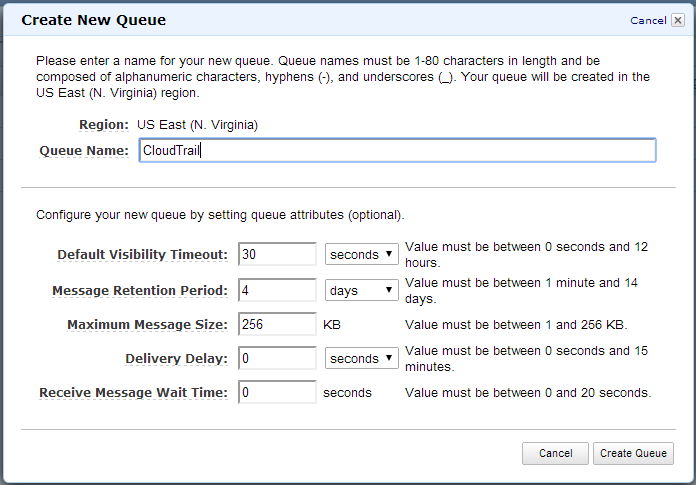Click the Region label with dotted underline

tap(104, 125)
